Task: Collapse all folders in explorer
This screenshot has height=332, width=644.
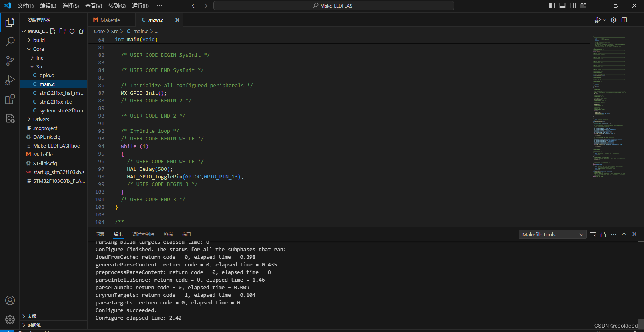Action: [x=82, y=31]
